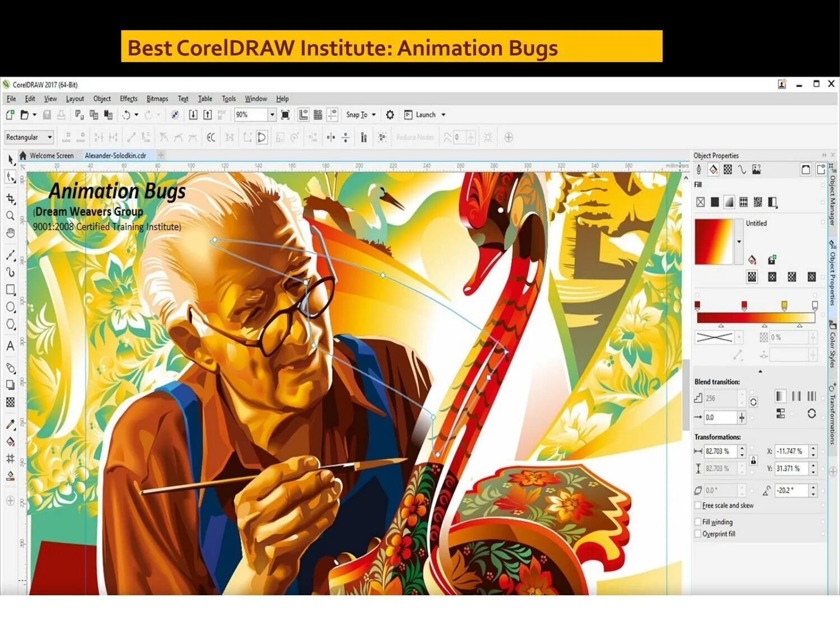840x630 pixels.
Task: Expand the Undo history arrow
Action: [x=137, y=115]
